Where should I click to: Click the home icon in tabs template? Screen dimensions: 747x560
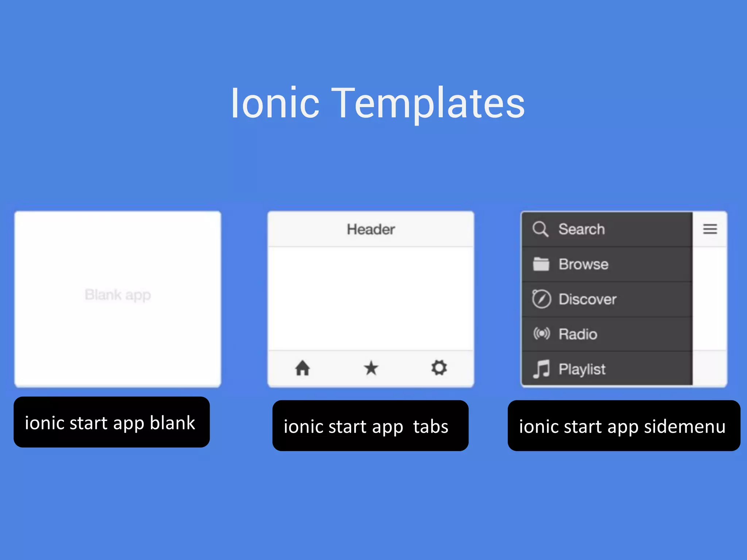[x=302, y=368]
